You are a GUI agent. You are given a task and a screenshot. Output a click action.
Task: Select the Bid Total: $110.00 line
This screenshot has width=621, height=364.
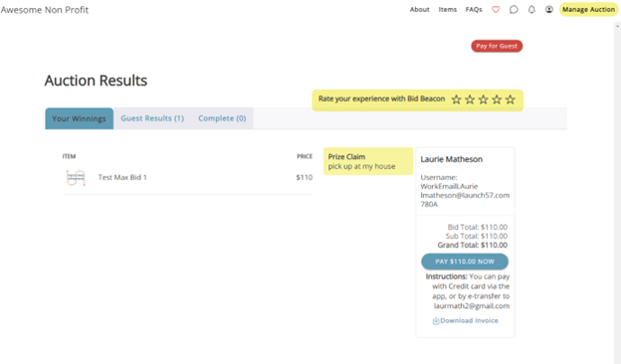coord(478,227)
